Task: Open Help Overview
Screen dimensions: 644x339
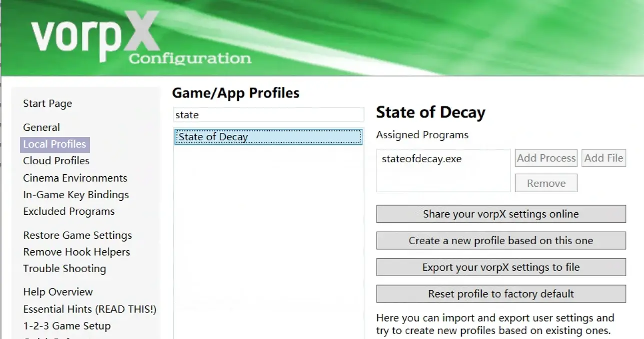Action: click(x=58, y=292)
